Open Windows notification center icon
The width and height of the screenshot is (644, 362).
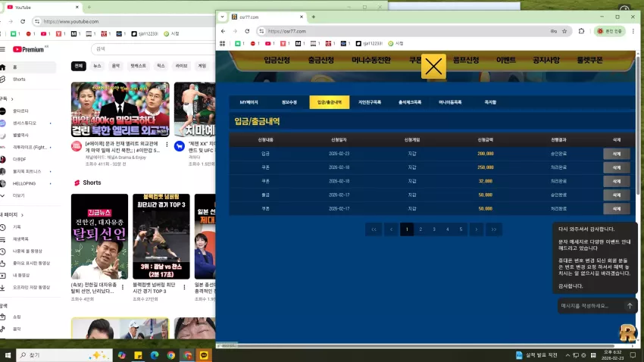(x=633, y=355)
